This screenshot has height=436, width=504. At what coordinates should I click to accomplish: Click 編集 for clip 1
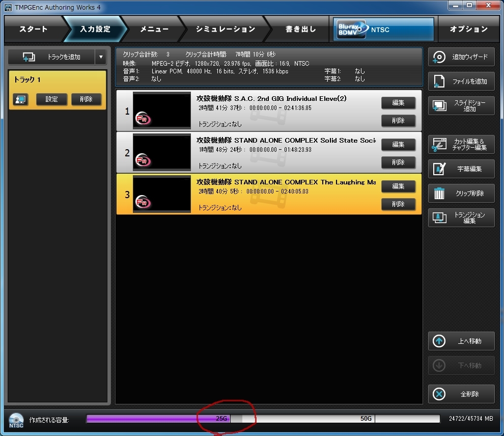pos(398,103)
